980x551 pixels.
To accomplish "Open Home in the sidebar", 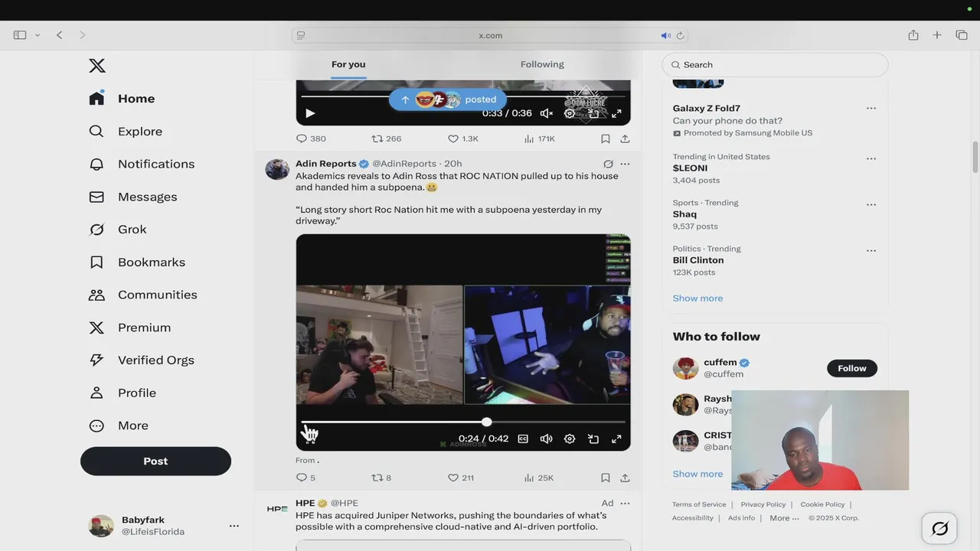I will click(x=122, y=99).
